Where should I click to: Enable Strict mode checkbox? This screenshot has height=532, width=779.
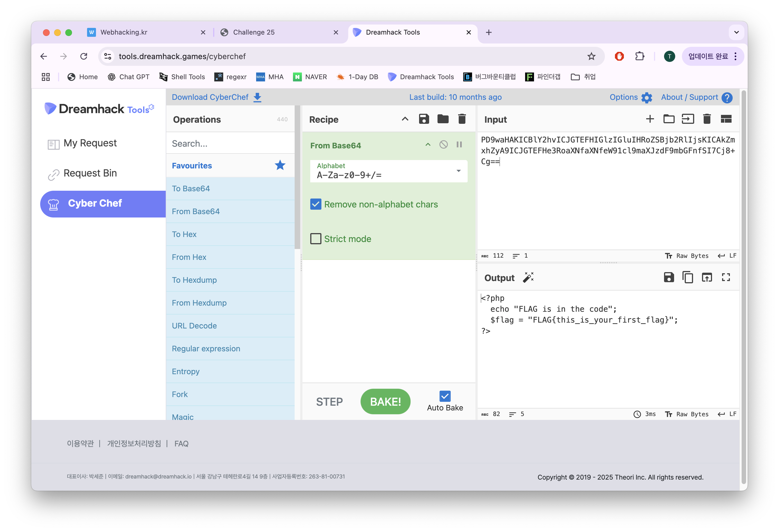point(316,239)
